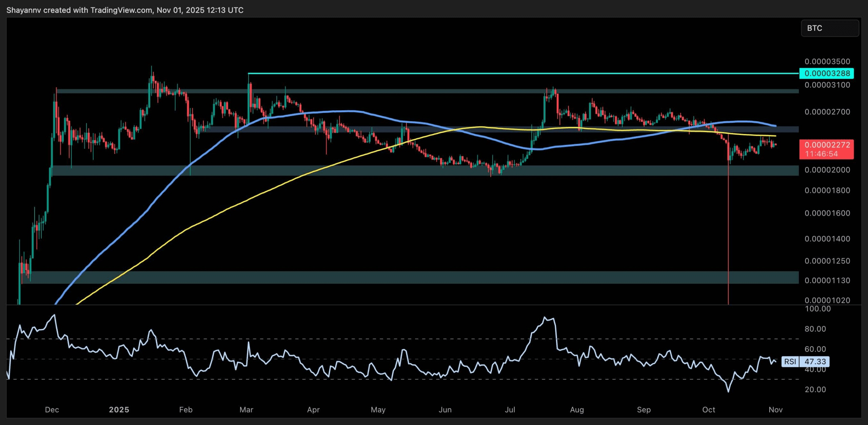Click the cyan 0.00003288 price label
This screenshot has height=425, width=868.
pos(827,73)
